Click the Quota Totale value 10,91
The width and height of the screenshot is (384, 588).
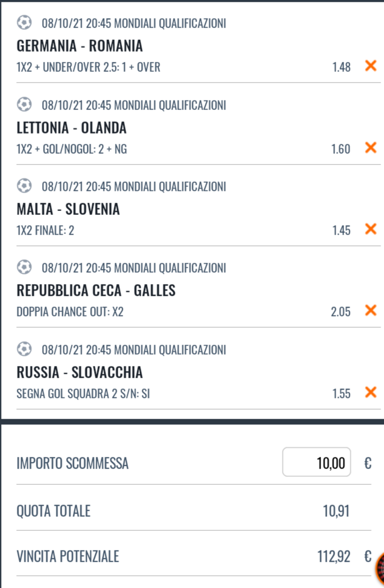point(336,511)
